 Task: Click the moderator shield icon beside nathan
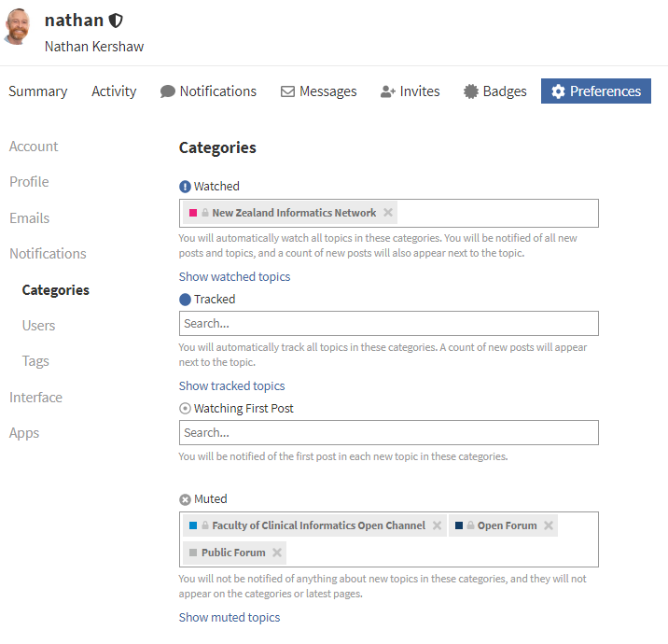click(x=116, y=21)
